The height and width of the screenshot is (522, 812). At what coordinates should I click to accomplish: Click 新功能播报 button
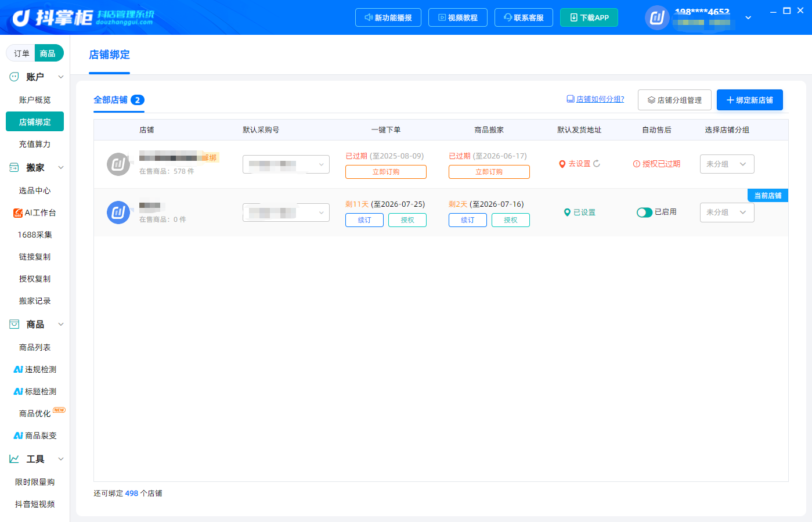pyautogui.click(x=388, y=17)
